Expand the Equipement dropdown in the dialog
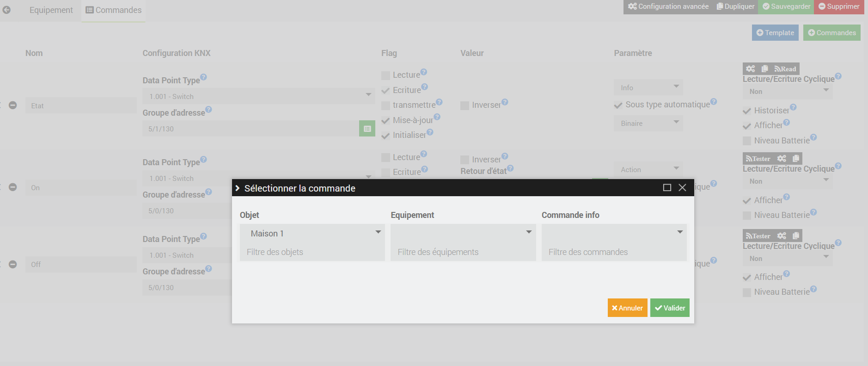 click(x=463, y=233)
